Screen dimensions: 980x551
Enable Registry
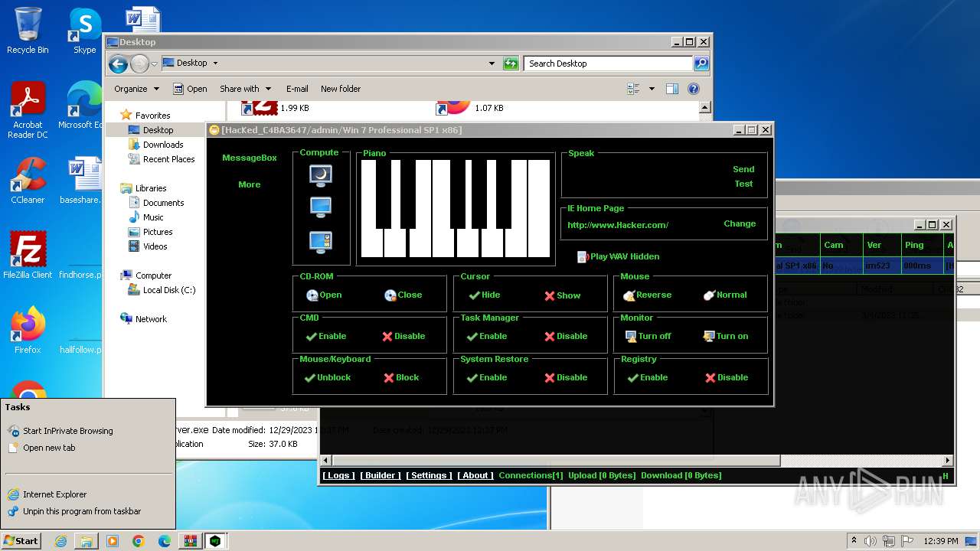tap(648, 377)
